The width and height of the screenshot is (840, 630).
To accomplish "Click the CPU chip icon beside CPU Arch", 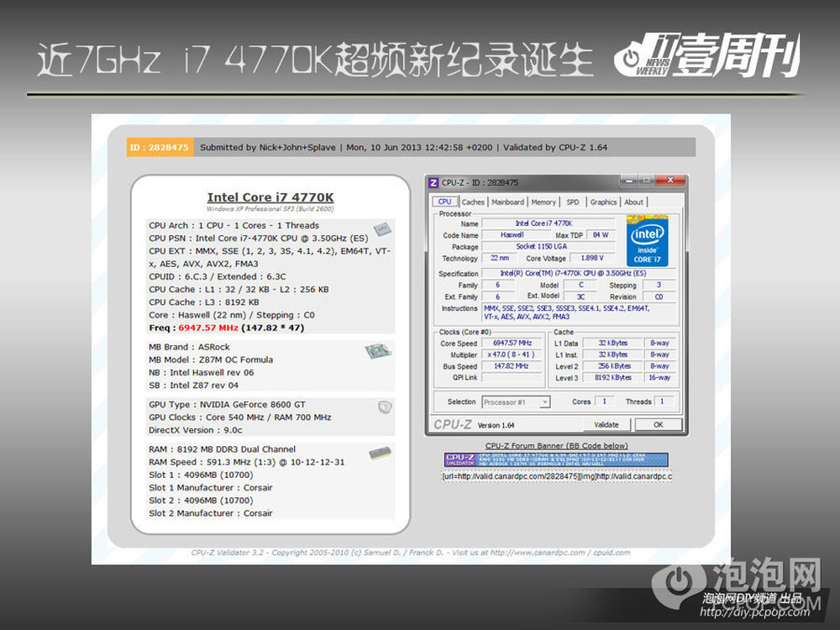I will coord(382,229).
